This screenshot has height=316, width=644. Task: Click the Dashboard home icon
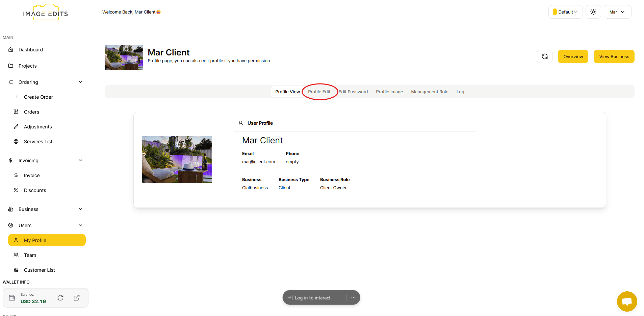(x=11, y=50)
